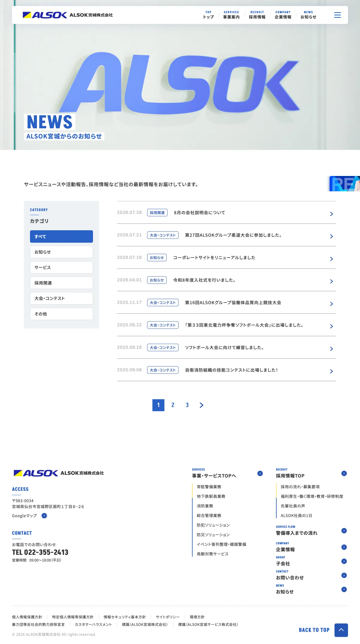Click the arrow on the 第16回ALSOKグループ協働体品質向上競技大会 row

click(331, 304)
